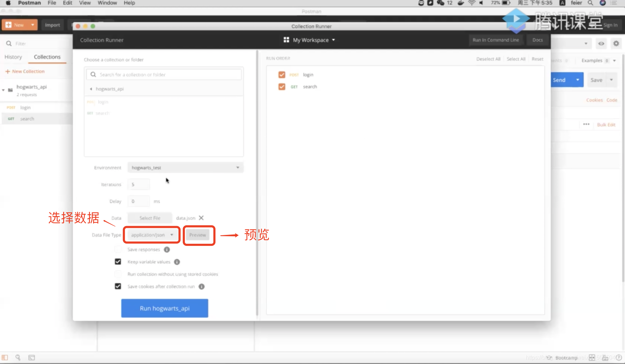Screen dimensions: 625x364
Task: Open WeChat icon in menu bar
Action: (x=441, y=3)
